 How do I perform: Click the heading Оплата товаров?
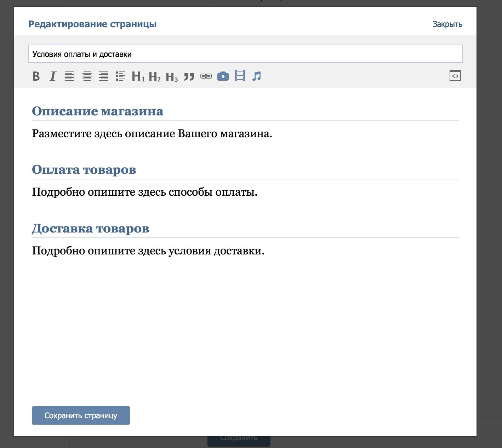pos(84,170)
